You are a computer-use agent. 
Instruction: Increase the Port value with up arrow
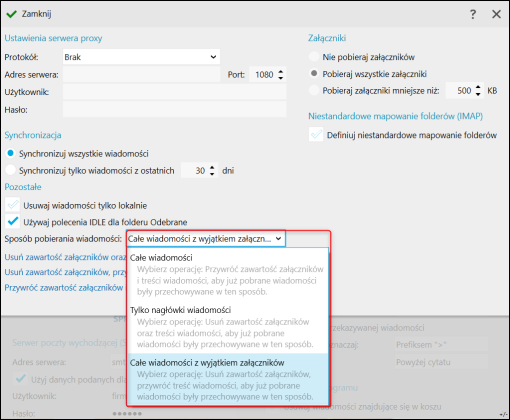click(x=281, y=71)
